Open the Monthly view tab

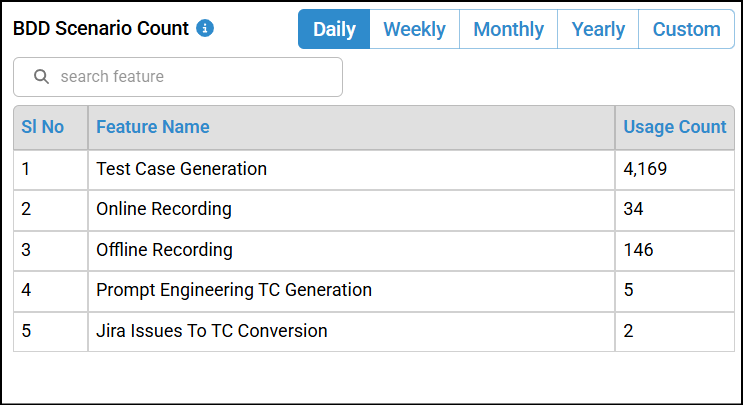tap(508, 29)
